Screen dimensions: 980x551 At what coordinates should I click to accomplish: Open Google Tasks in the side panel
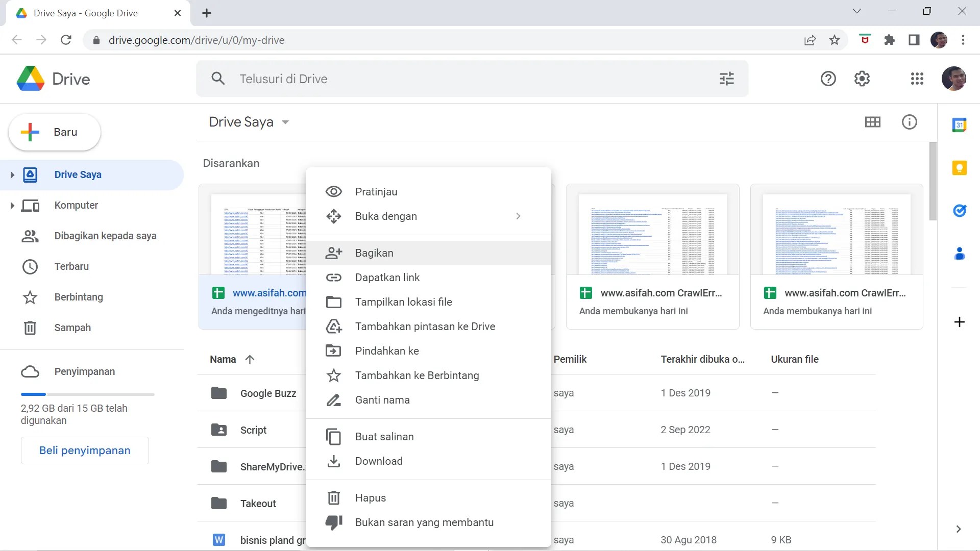coord(960,211)
